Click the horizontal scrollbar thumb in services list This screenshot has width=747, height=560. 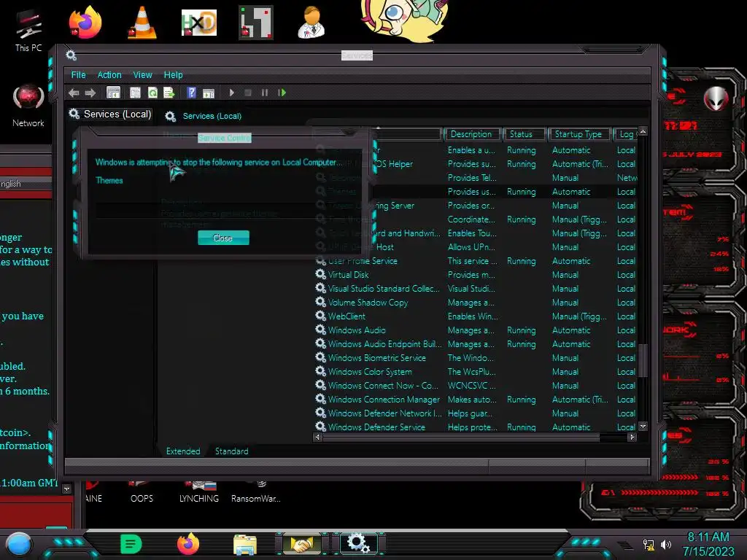point(461,437)
